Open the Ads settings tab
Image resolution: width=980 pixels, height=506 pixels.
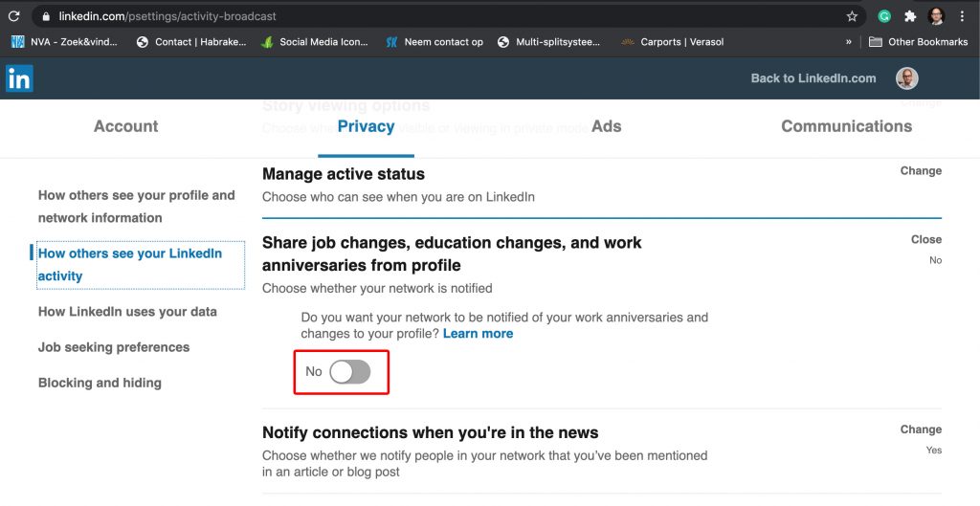(606, 126)
